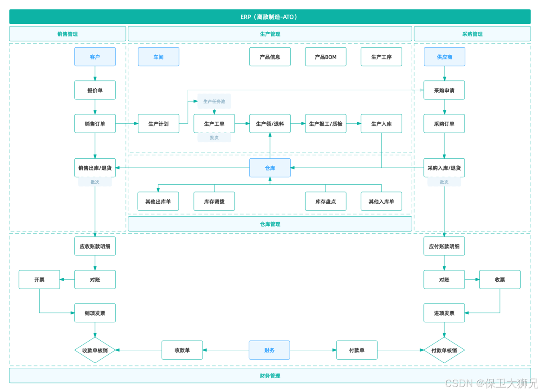Open the 库存盘点 box
This screenshot has width=540, height=392.
tap(326, 201)
